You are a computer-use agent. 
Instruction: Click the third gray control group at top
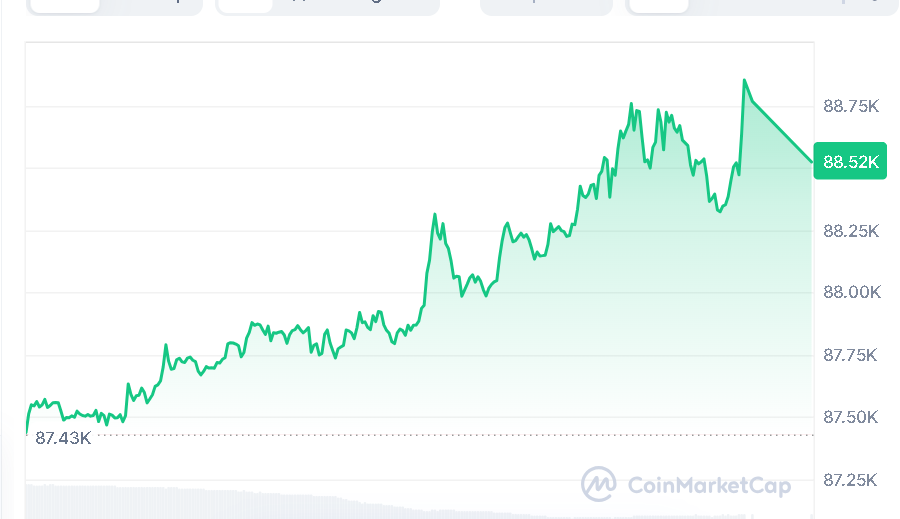546,6
